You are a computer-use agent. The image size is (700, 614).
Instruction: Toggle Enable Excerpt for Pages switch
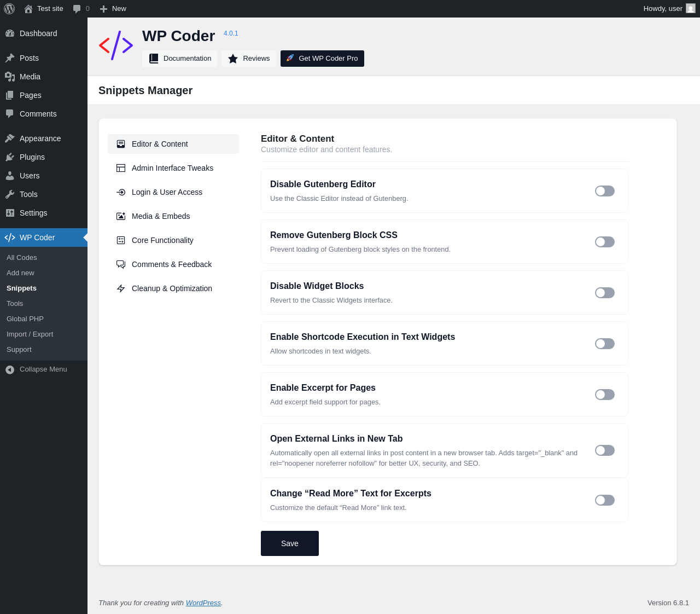[x=605, y=395]
